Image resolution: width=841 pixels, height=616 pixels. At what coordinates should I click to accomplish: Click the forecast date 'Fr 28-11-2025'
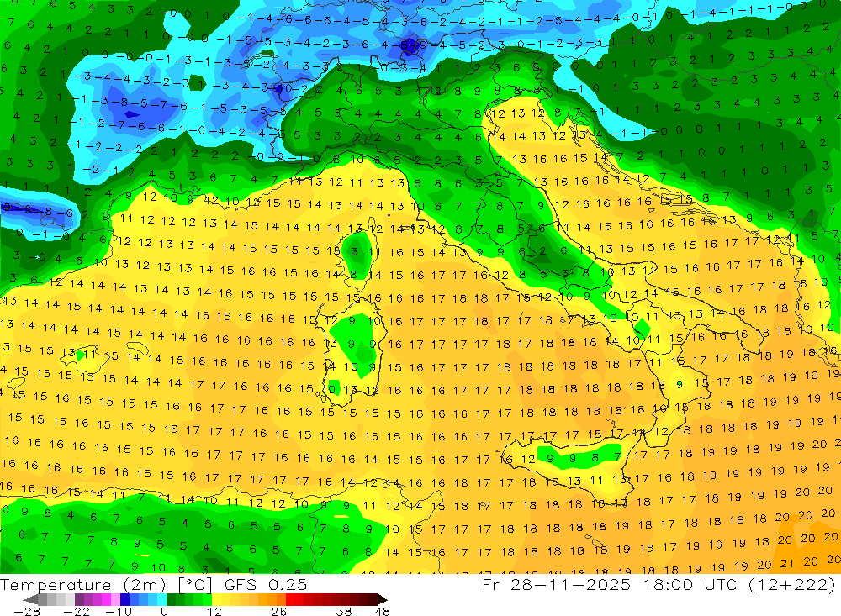[x=557, y=585]
